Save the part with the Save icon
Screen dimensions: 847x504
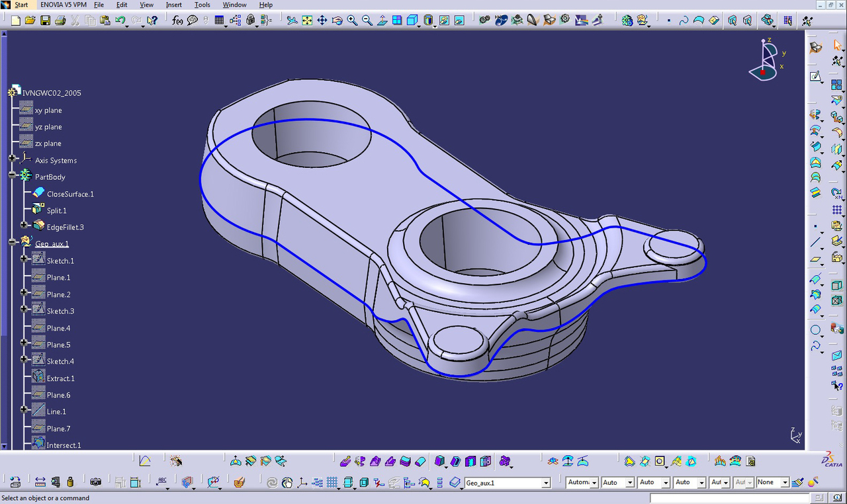click(x=45, y=21)
